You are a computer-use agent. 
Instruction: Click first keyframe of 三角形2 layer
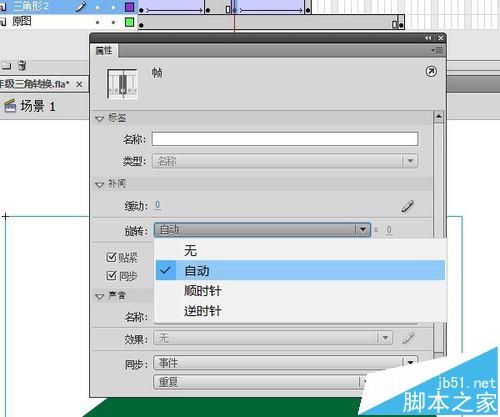[x=141, y=10]
